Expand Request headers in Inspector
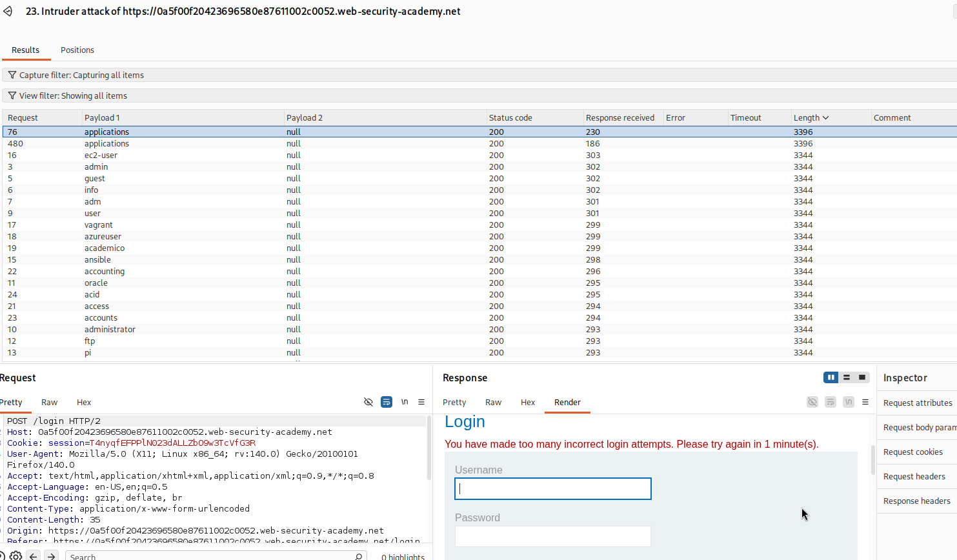The height and width of the screenshot is (560, 957). coord(917,476)
